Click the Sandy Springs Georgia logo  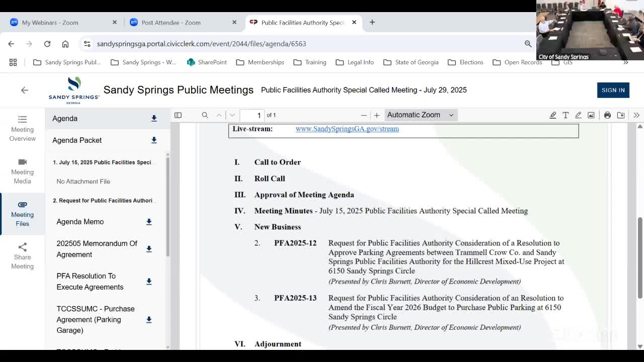[x=74, y=90]
